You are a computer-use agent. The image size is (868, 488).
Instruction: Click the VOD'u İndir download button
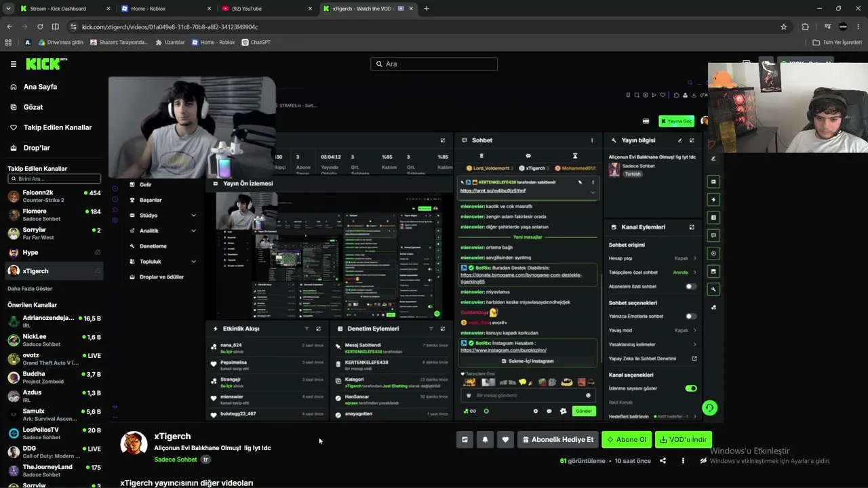(x=684, y=440)
